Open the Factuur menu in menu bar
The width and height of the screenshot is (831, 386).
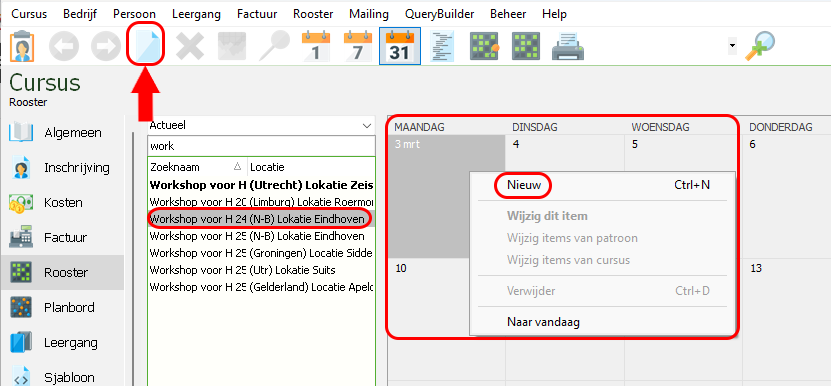point(257,14)
